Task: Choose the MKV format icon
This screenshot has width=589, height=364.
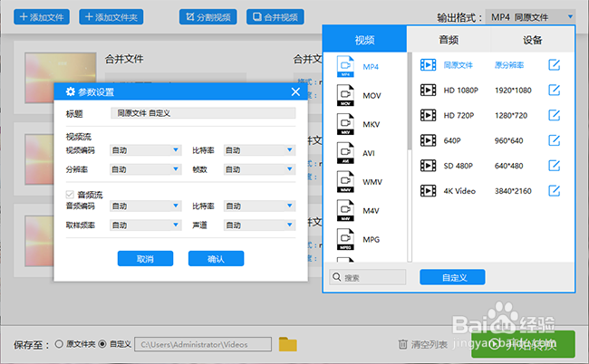Action: (345, 124)
